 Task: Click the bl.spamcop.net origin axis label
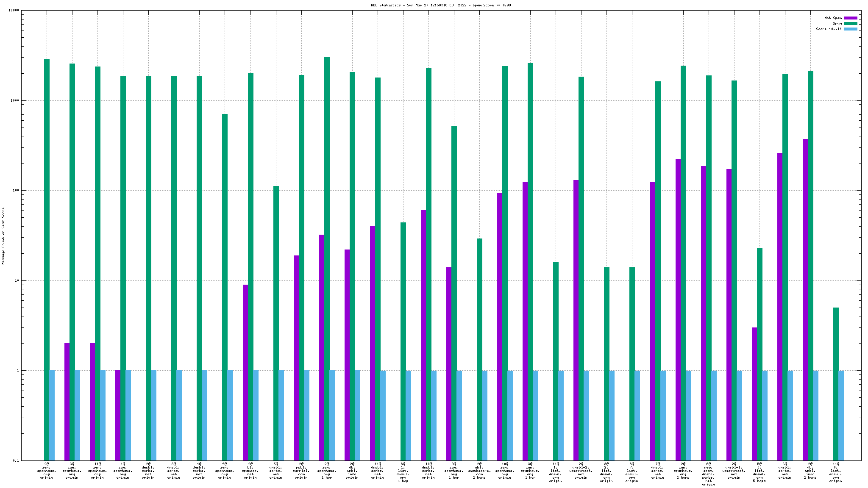pos(250,471)
